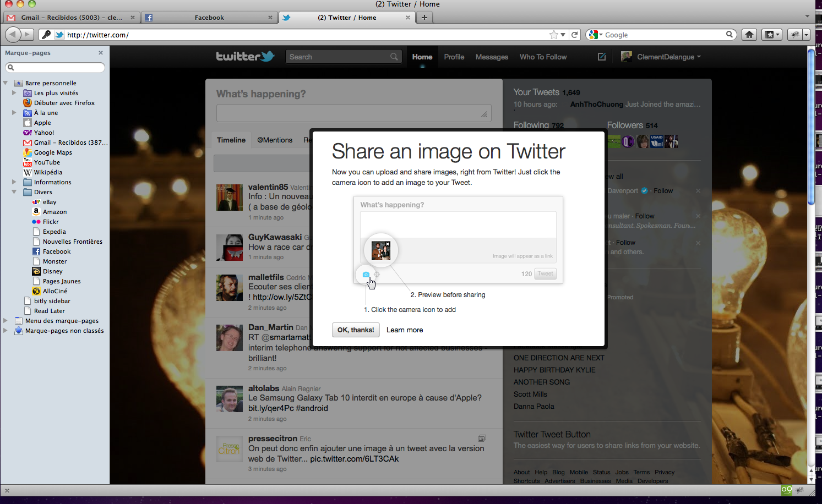
Task: Click the browser back button
Action: click(13, 35)
